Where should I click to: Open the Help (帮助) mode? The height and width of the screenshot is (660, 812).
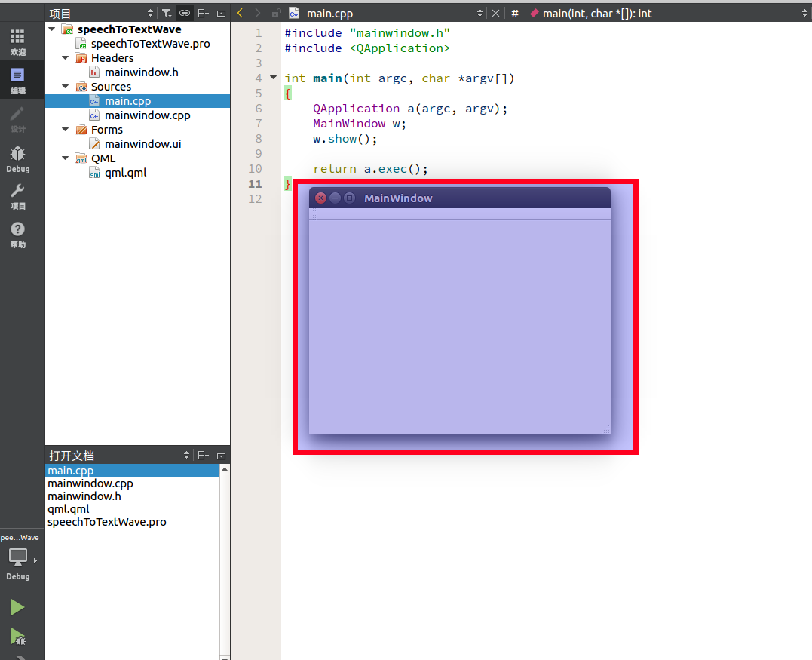tap(17, 235)
